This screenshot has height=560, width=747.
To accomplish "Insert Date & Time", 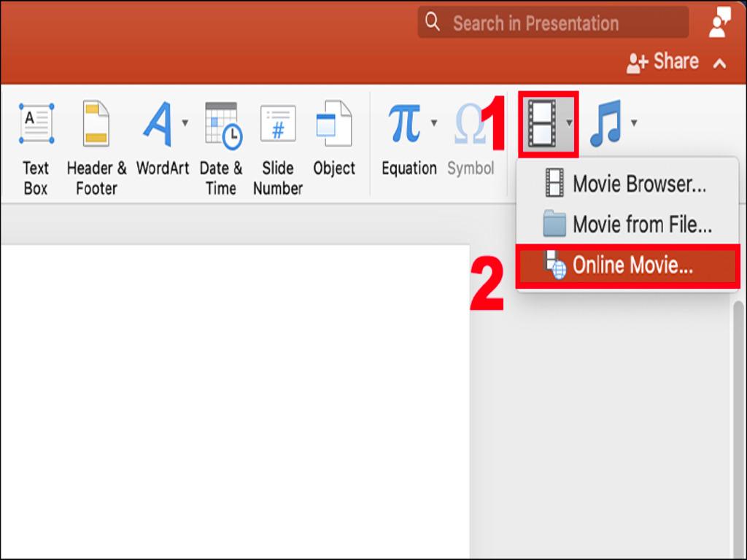I will (x=220, y=139).
